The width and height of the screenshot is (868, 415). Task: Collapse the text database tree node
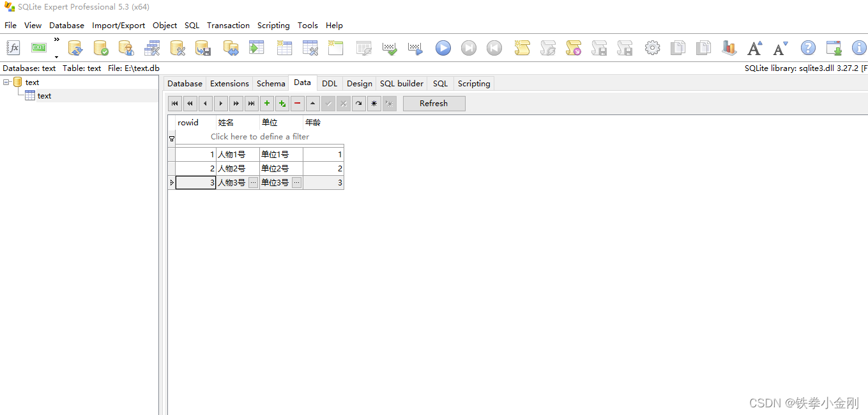point(6,82)
